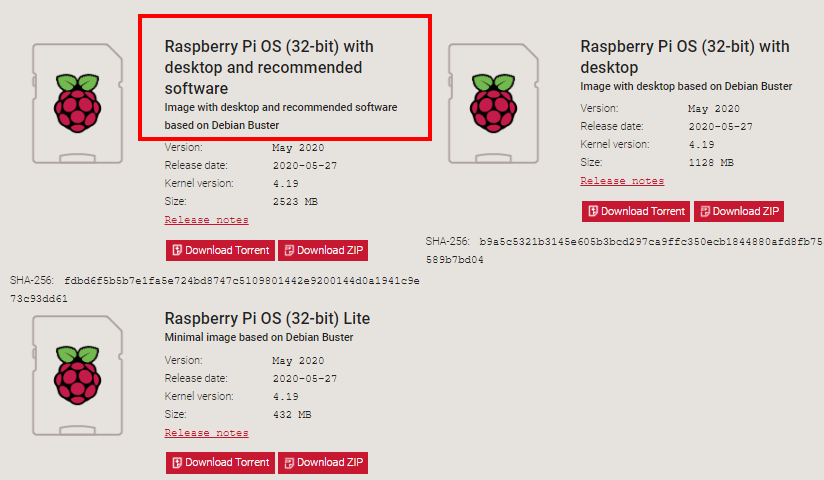The height and width of the screenshot is (480, 824).
Task: Click SD card icon for Raspberry Pi OS with desktop
Action: [x=493, y=104]
